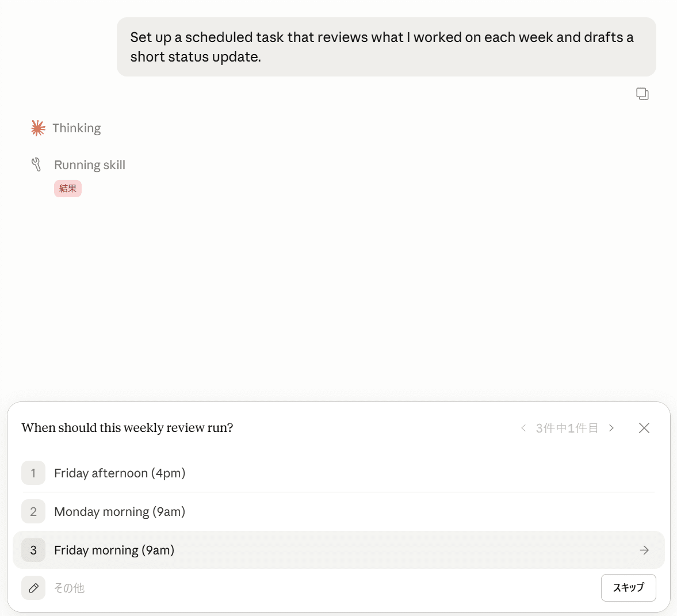
Task: Click the pencil icon for custom answer
Action: 33,588
